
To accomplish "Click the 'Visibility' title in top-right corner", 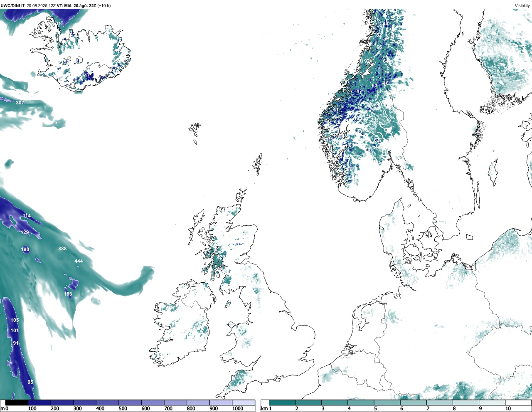I will coord(522,6).
